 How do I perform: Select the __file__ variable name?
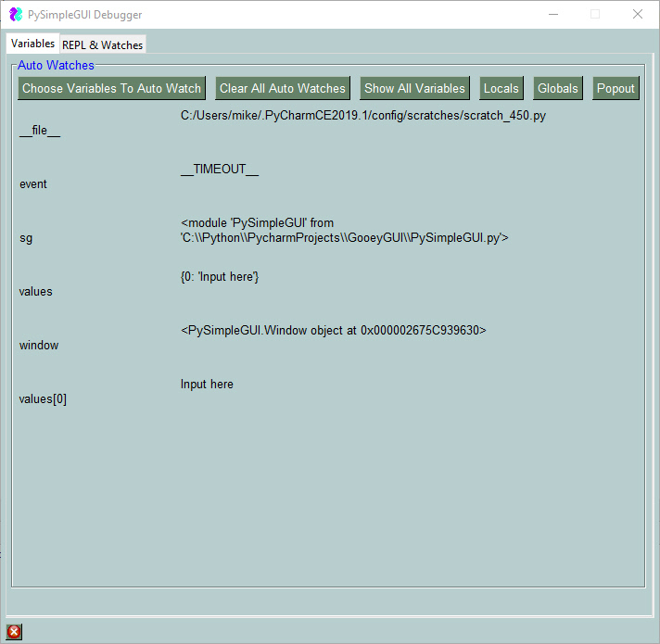pyautogui.click(x=40, y=131)
